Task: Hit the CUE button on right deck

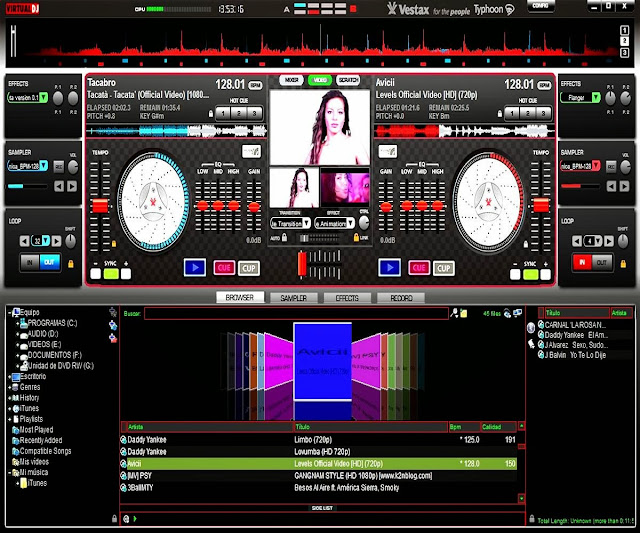Action: click(x=419, y=268)
